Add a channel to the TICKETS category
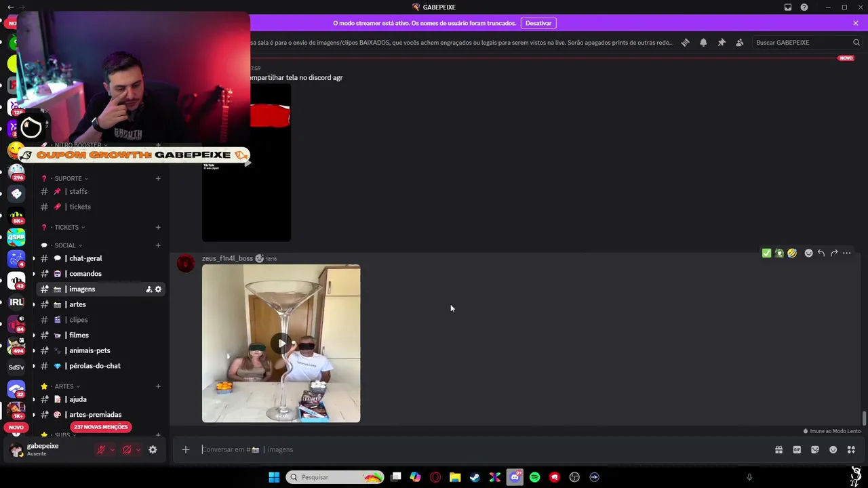Viewport: 868px width, 488px height. coord(158,227)
